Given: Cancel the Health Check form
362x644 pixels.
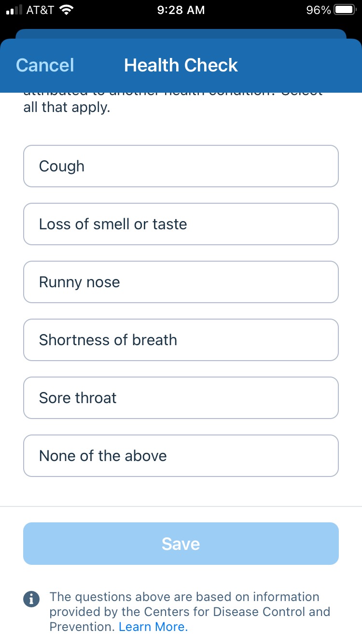Looking at the screenshot, I should click(x=45, y=65).
